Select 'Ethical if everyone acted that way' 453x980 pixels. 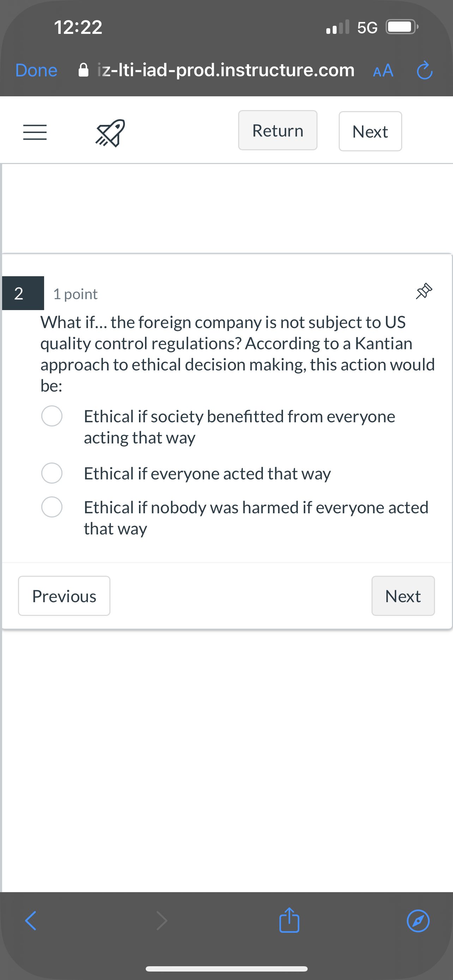tap(52, 473)
